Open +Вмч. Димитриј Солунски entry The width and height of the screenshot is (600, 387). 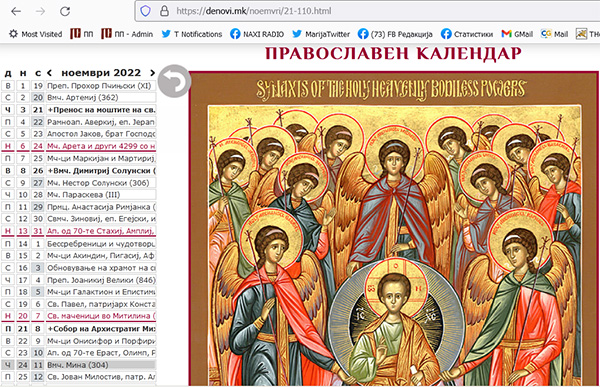coord(101,171)
